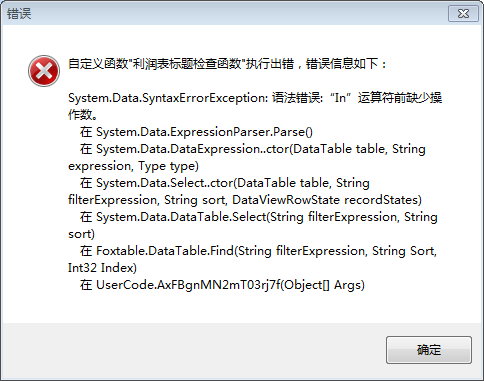The height and width of the screenshot is (381, 484).
Task: Click the System.Data.Select..ctor stack line
Action: coord(225,183)
